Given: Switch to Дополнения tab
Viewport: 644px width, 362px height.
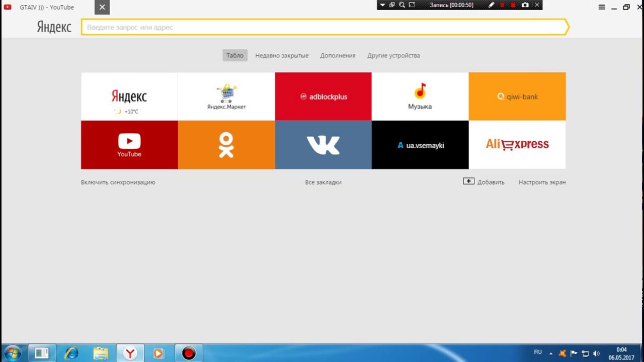Looking at the screenshot, I should point(338,56).
